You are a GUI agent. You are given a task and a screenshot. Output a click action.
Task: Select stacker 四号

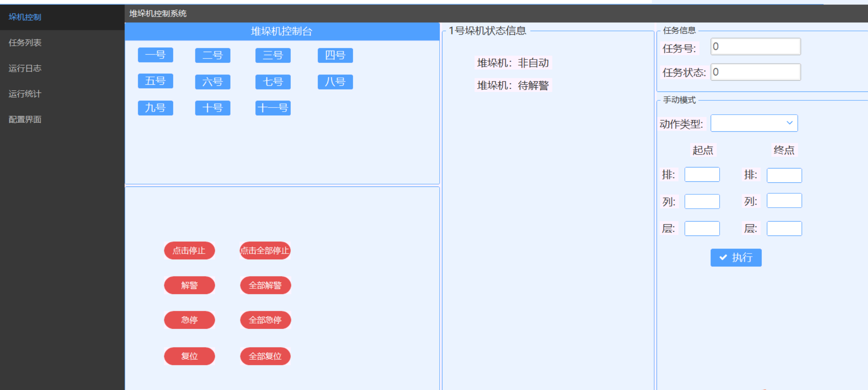(335, 55)
